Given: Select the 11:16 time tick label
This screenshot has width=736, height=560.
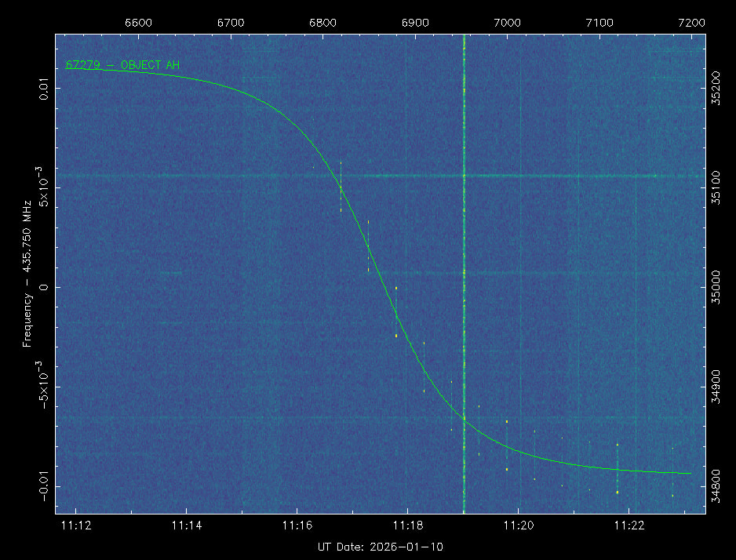Looking at the screenshot, I should click(x=297, y=525).
